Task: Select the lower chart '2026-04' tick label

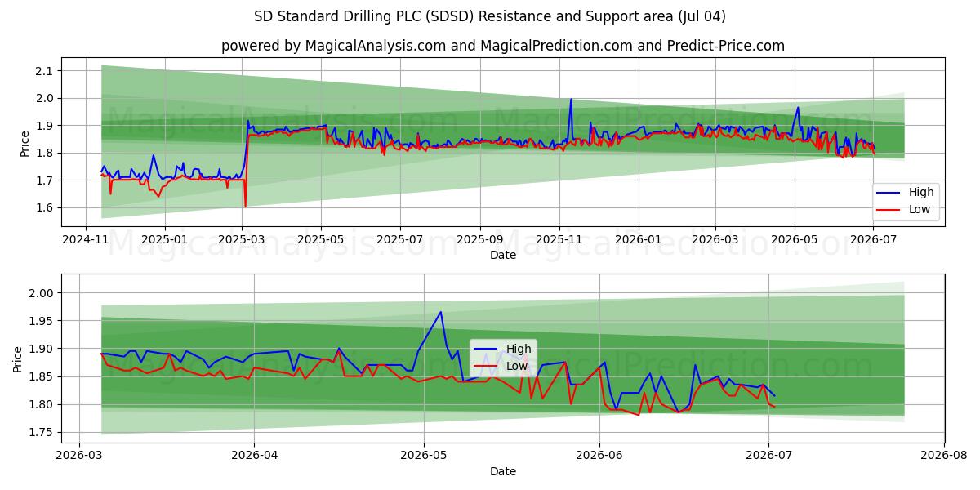Action: (254, 457)
